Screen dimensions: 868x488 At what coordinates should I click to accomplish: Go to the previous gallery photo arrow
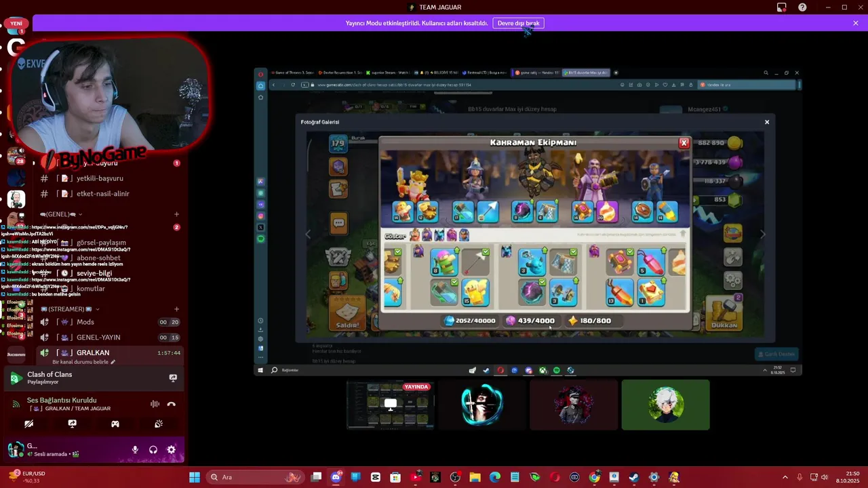point(308,235)
